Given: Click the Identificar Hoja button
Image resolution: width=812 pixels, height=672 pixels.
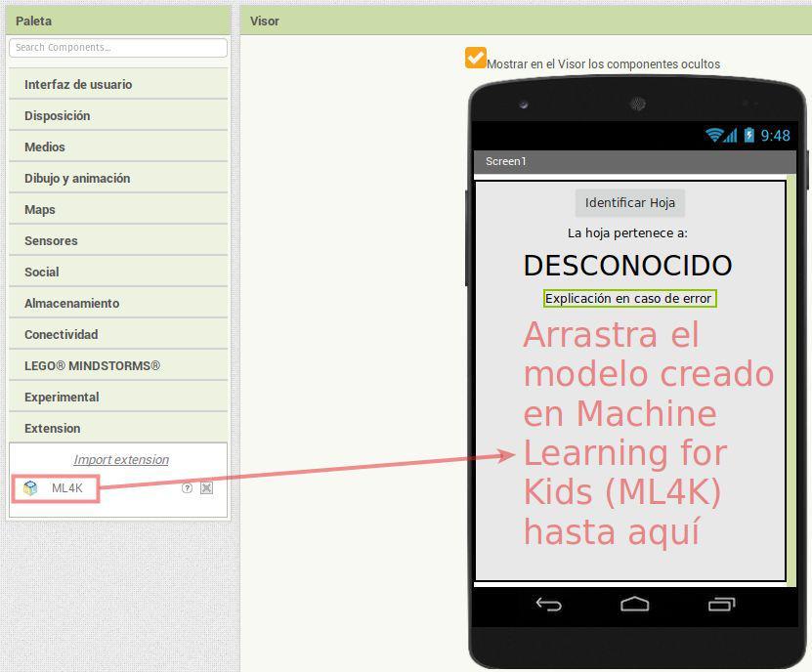Looking at the screenshot, I should 629,202.
